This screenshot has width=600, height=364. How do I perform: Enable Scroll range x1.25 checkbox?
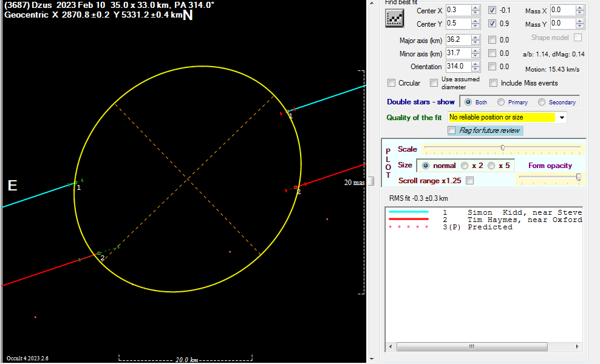pos(469,181)
